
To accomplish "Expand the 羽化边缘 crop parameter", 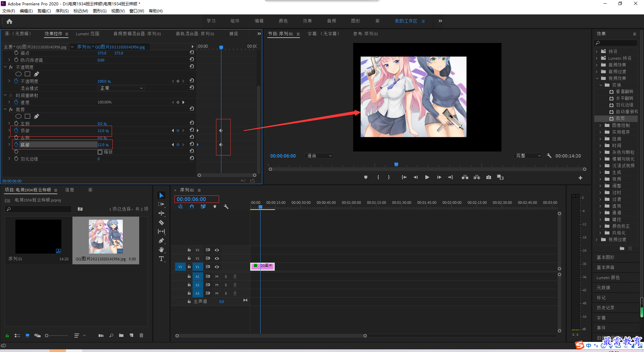I will (x=9, y=159).
